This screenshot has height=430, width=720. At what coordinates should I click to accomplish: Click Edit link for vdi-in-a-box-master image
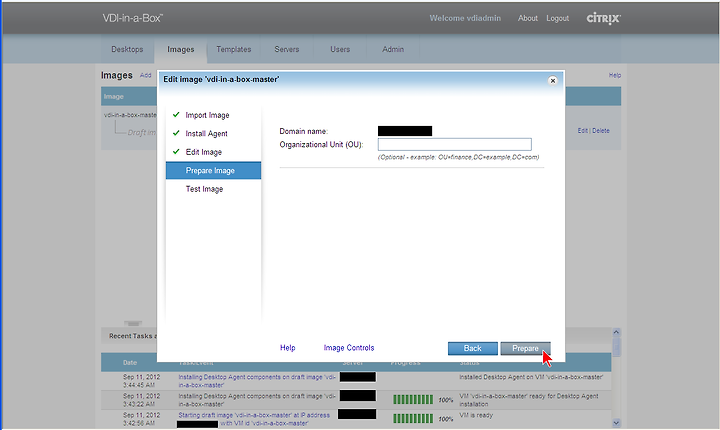582,131
